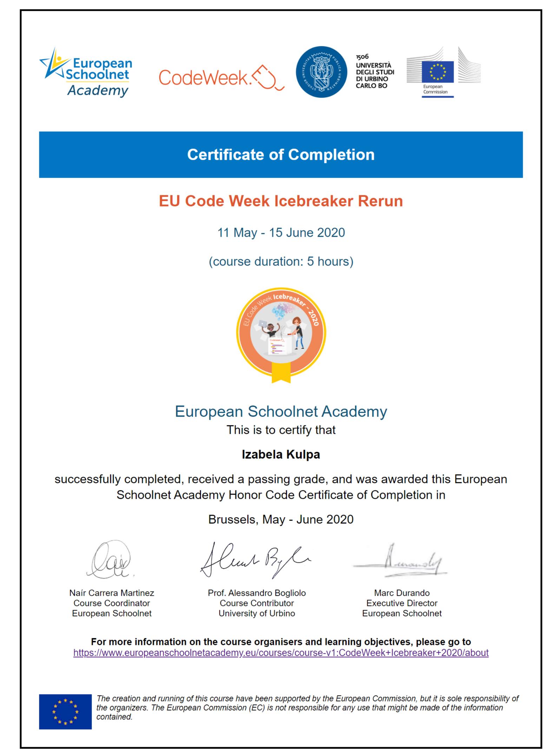The image size is (560, 756).
Task: Click the Course Coordinator title
Action: click(112, 603)
